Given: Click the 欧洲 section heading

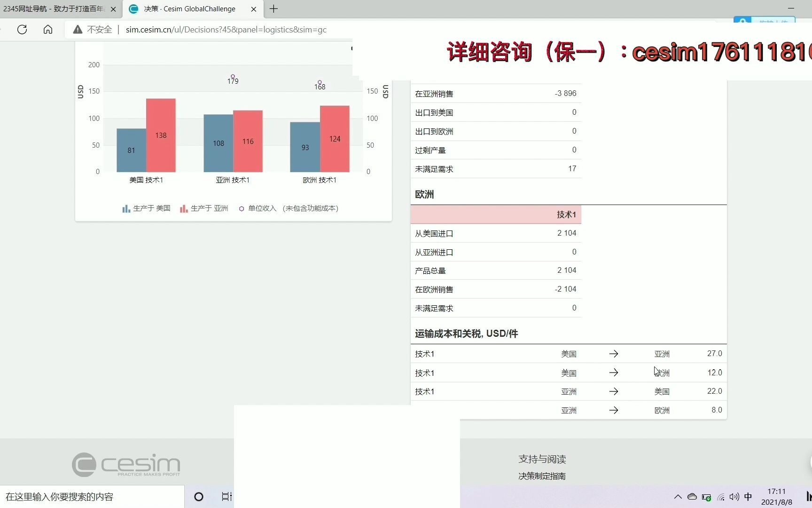Looking at the screenshot, I should [x=424, y=194].
